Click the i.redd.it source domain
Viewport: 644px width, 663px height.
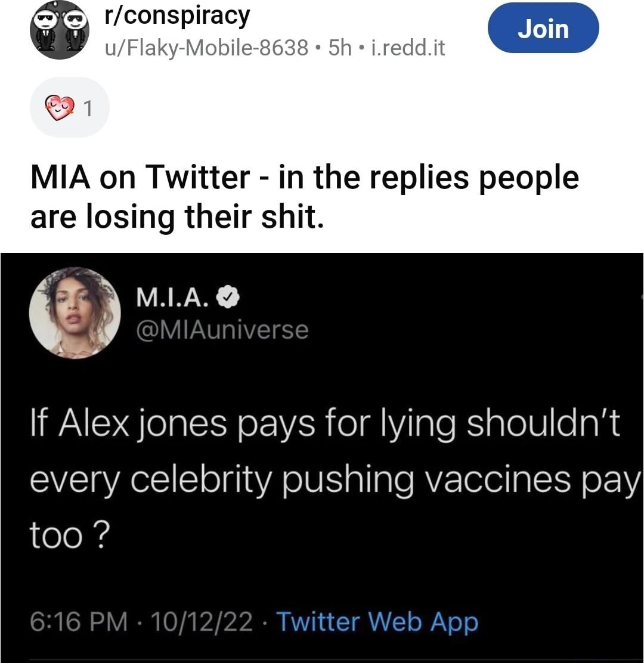coord(408,47)
